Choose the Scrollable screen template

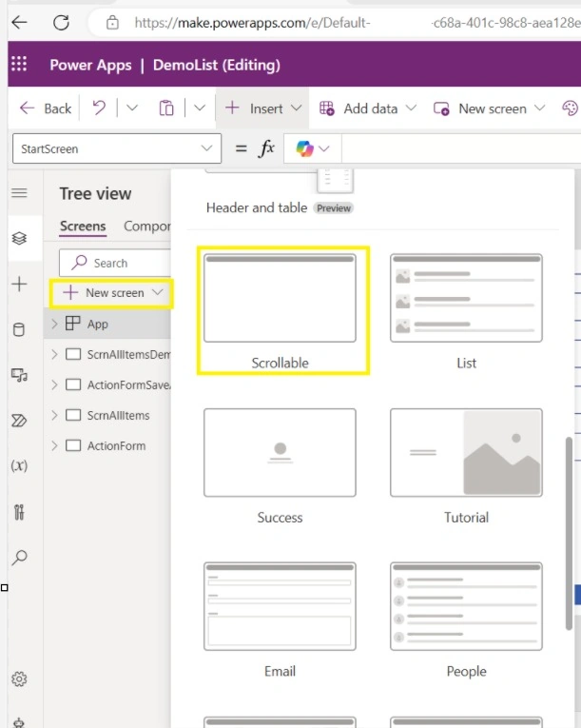click(280, 311)
